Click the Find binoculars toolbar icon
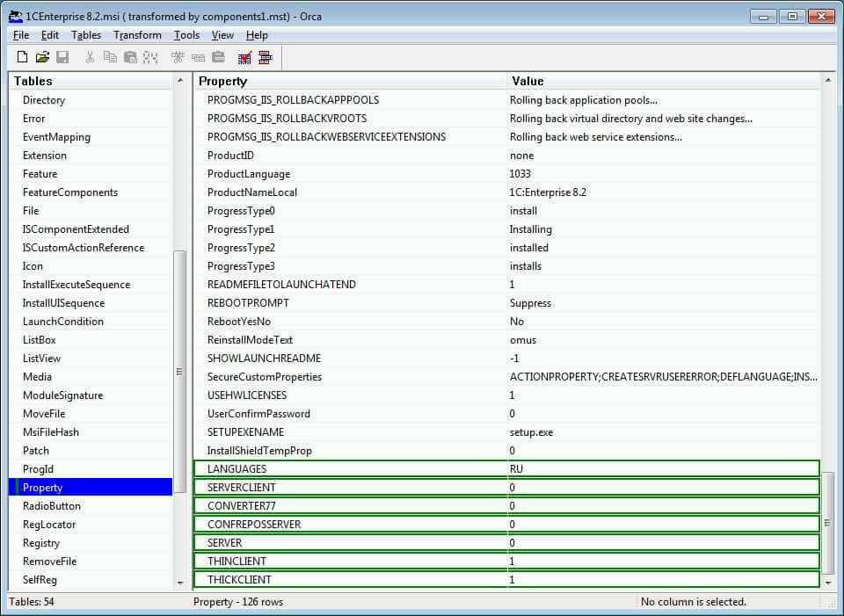Screen dimensions: 844x616 150,57
